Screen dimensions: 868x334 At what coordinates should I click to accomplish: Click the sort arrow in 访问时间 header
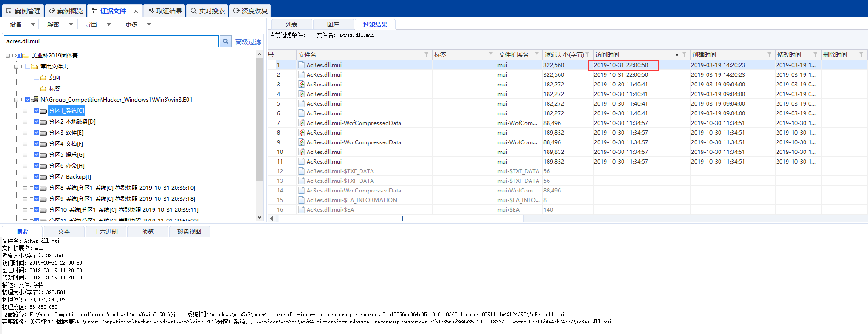coord(677,55)
